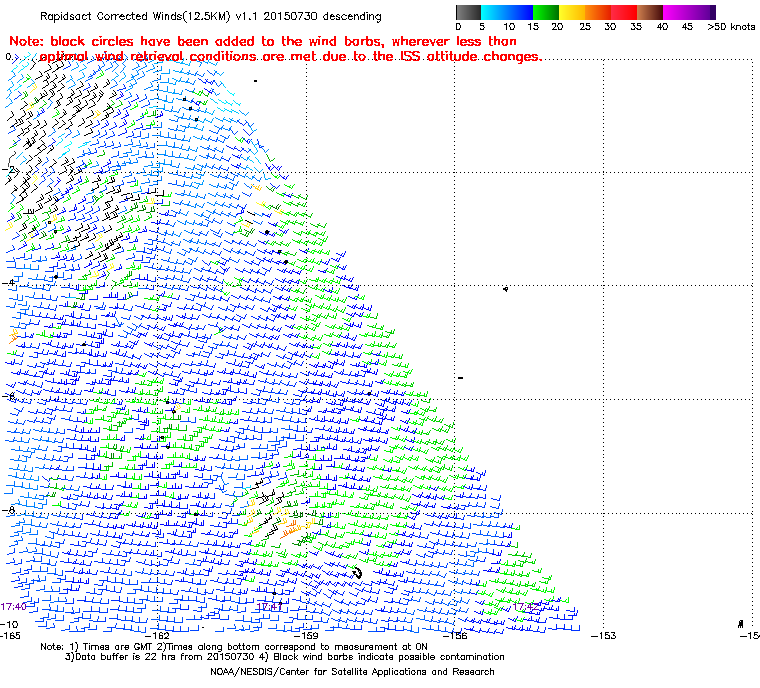The image size is (760, 688).
Task: Click the -4 latitude axis label
Action: tap(9, 283)
